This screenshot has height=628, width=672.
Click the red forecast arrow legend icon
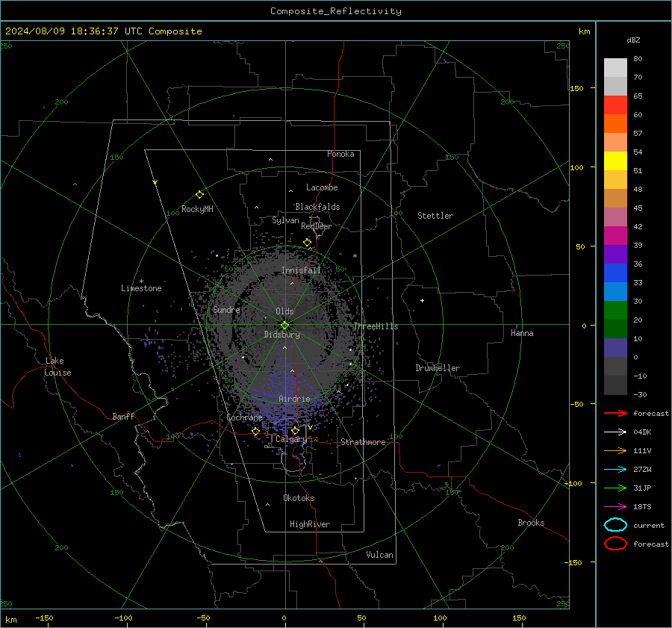coord(615,413)
